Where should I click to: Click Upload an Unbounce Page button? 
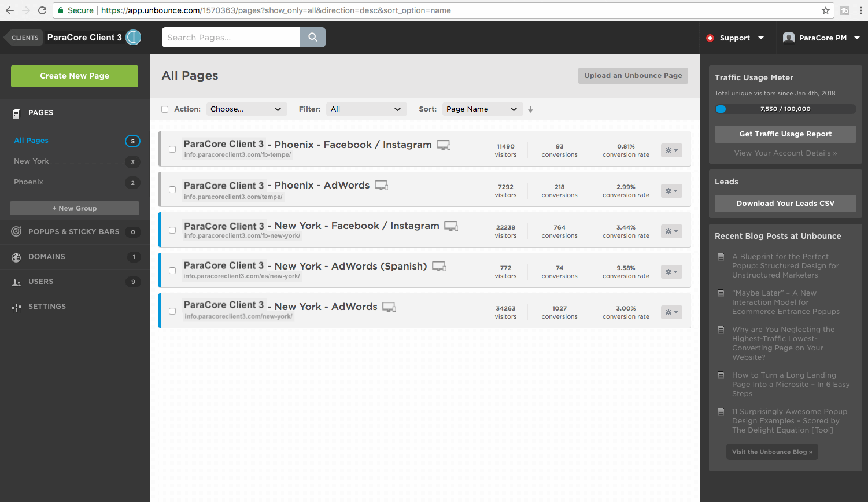click(633, 76)
